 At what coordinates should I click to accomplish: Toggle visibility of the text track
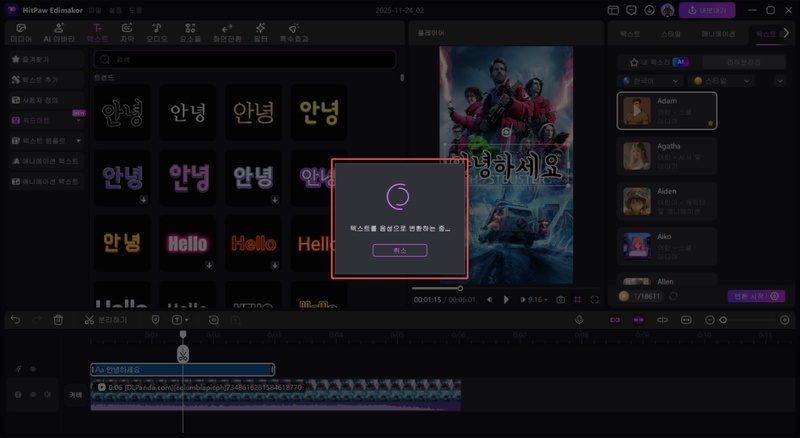(33, 369)
